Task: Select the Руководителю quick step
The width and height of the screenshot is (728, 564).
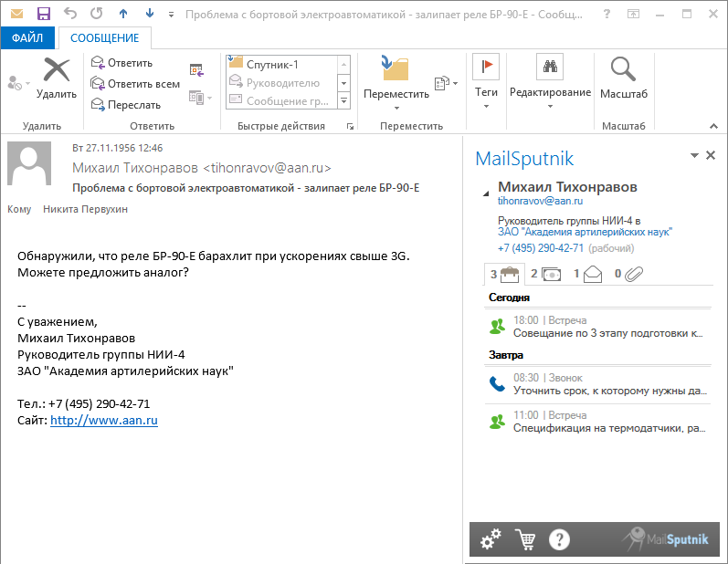Action: [282, 82]
